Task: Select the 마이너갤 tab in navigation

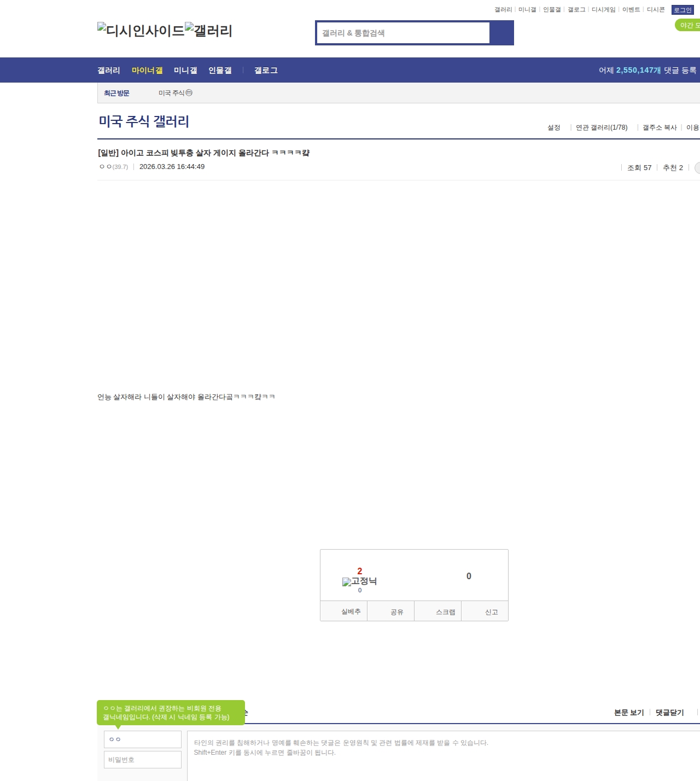Action: point(147,71)
